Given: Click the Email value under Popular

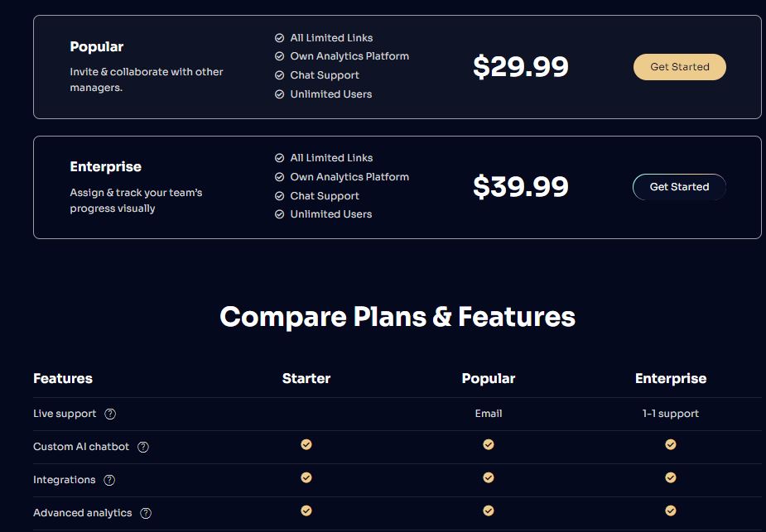Looking at the screenshot, I should (x=489, y=414).
